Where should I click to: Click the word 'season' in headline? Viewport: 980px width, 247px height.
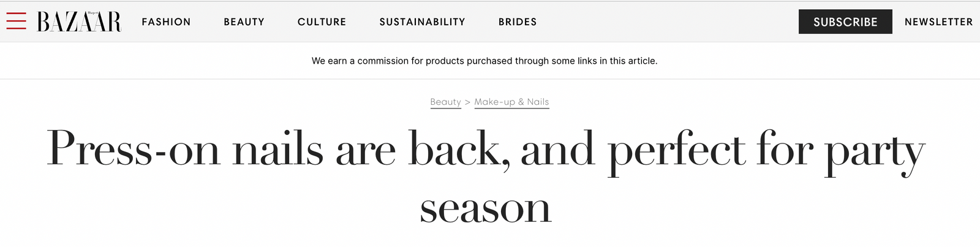pyautogui.click(x=486, y=209)
